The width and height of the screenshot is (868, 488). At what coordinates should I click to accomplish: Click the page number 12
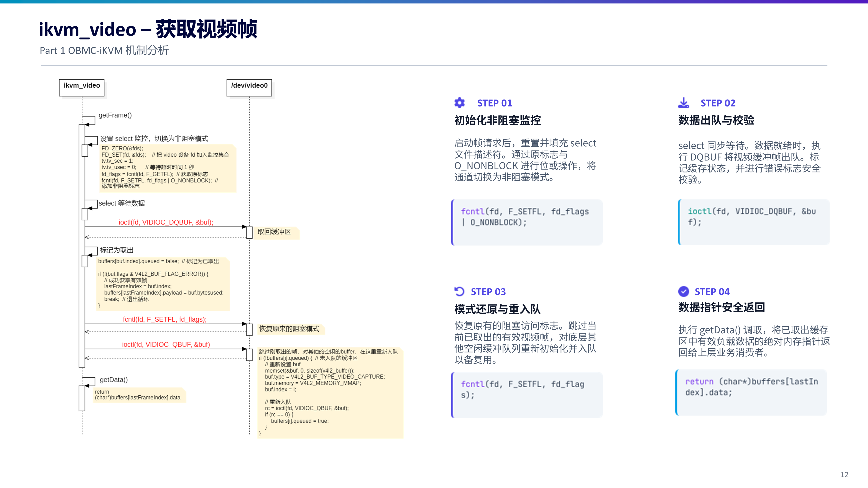pyautogui.click(x=844, y=475)
